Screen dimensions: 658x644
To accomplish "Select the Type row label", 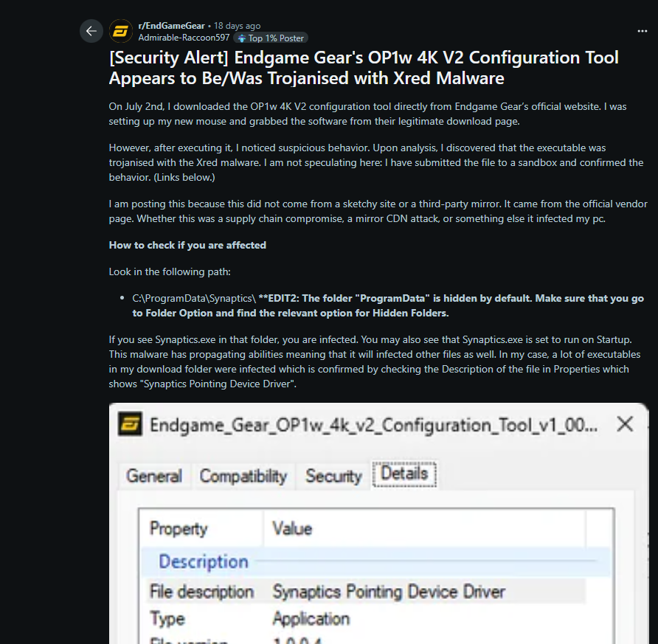I will tap(167, 618).
